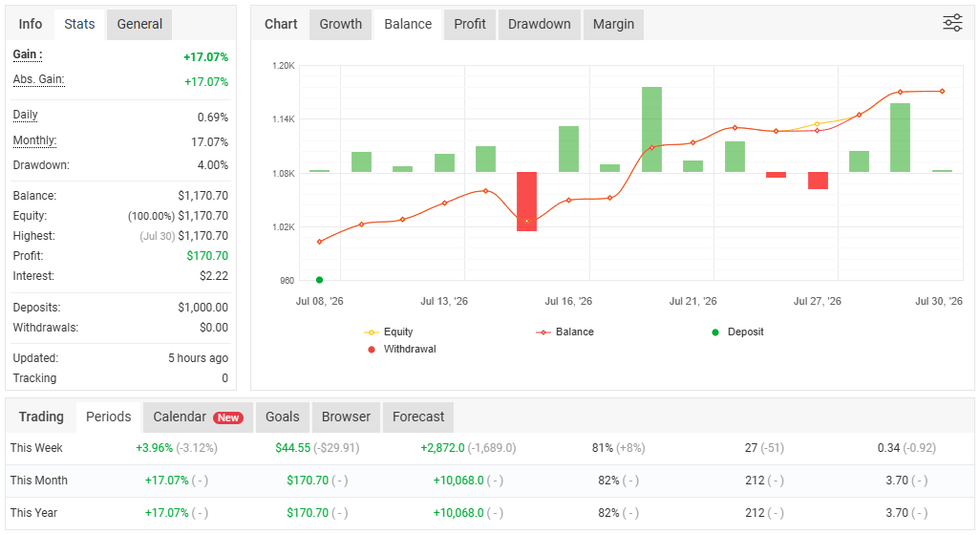This screenshot has height=535, width=980.
Task: Switch to the Goals tab
Action: click(283, 417)
